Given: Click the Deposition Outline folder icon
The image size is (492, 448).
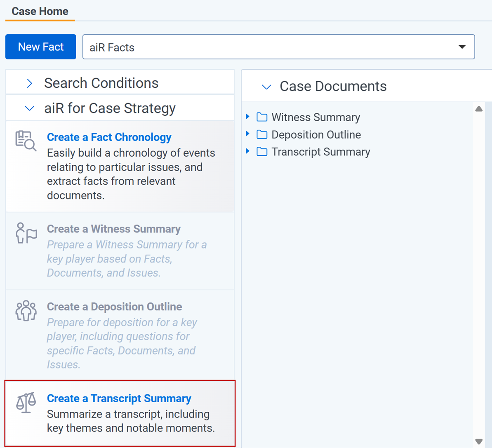Looking at the screenshot, I should 262,134.
